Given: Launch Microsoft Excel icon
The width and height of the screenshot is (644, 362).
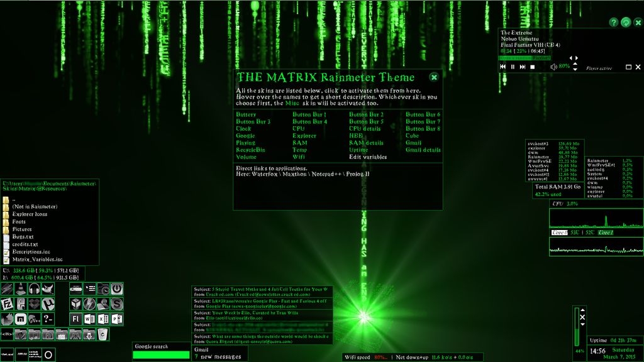Looking at the screenshot, I should (x=103, y=319).
